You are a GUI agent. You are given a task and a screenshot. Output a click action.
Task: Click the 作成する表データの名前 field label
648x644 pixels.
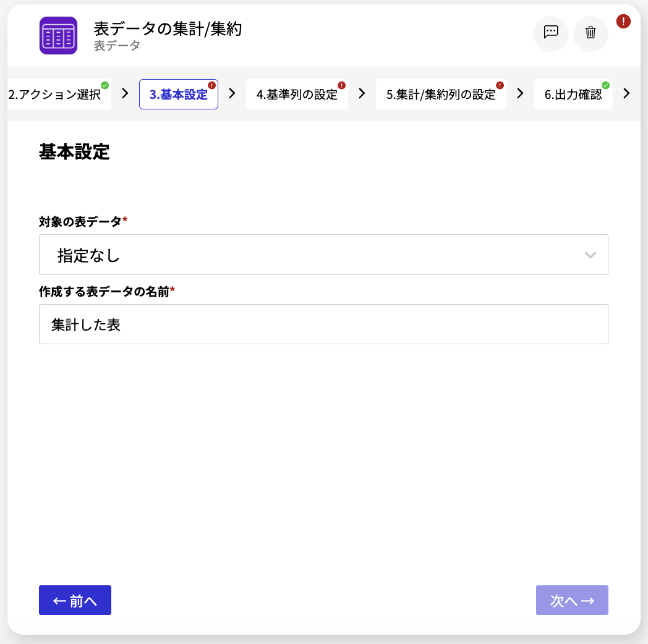pos(106,292)
